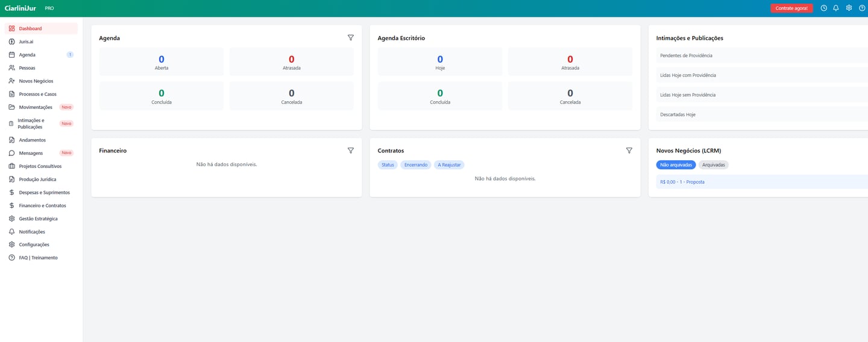868x342 pixels.
Task: Click the Andamentos calendar icon
Action: click(11, 140)
